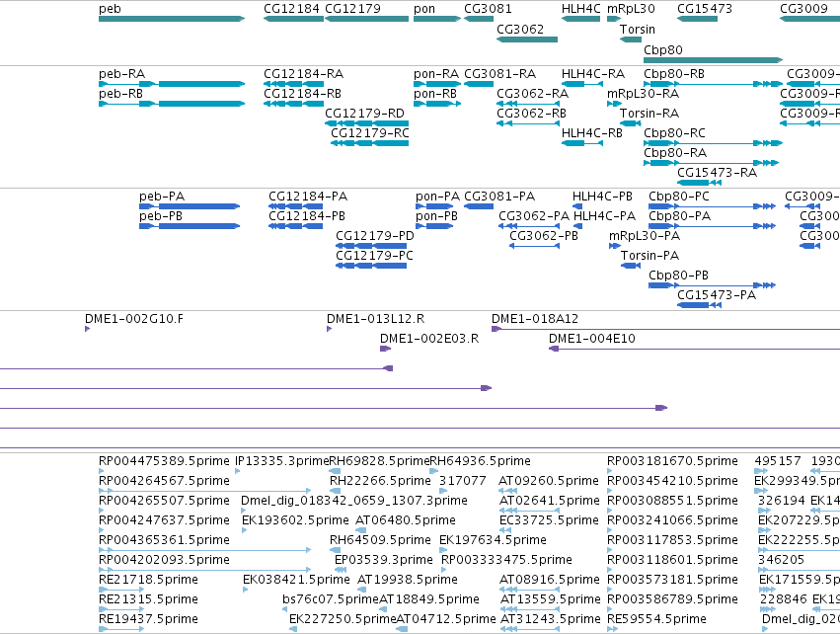Click the peb-RB transcript label
The width and height of the screenshot is (840, 634).
[120, 94]
